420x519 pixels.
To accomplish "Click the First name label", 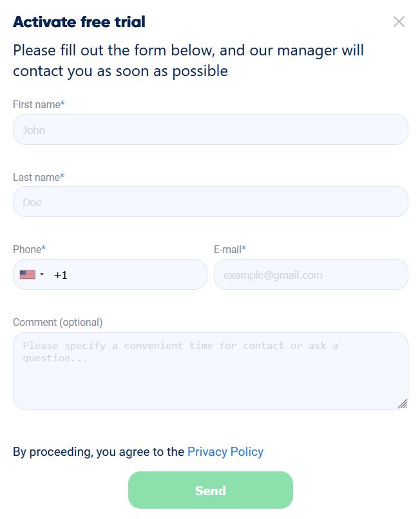I will pos(39,104).
